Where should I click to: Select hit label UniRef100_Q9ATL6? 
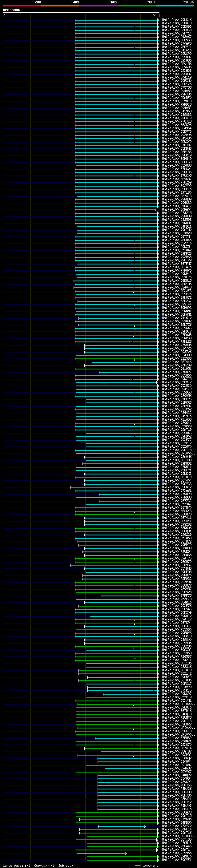(x=176, y=833)
